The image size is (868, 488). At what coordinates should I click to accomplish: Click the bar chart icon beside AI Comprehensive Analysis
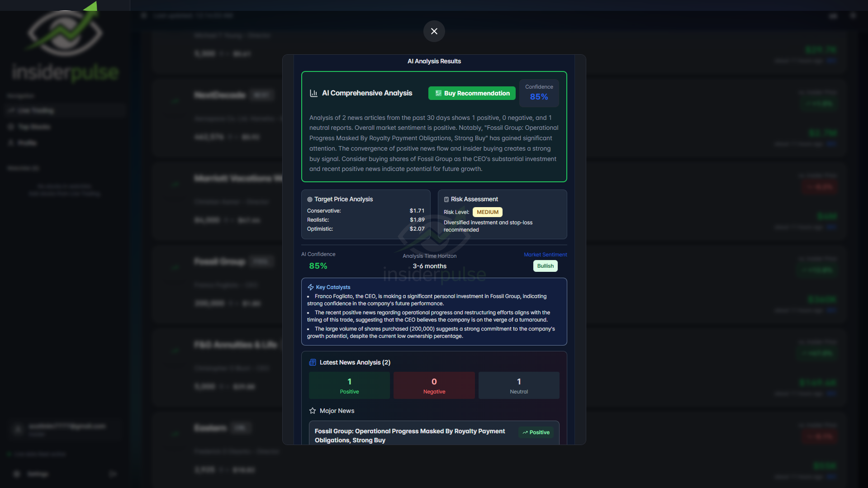(314, 93)
